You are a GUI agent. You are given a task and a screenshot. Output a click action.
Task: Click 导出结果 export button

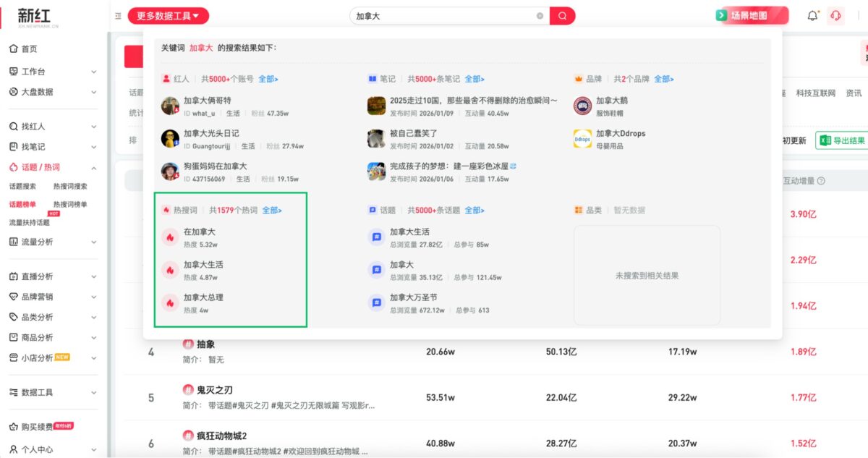click(x=842, y=140)
